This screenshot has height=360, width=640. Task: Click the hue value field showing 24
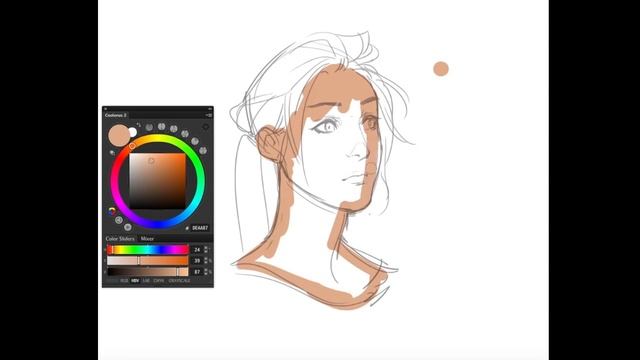tap(197, 250)
